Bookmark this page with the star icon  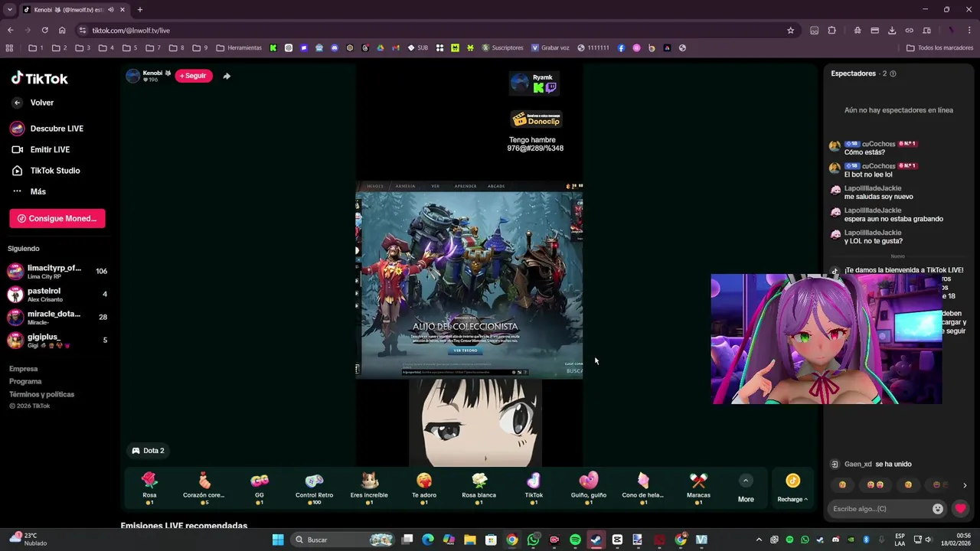[791, 31]
